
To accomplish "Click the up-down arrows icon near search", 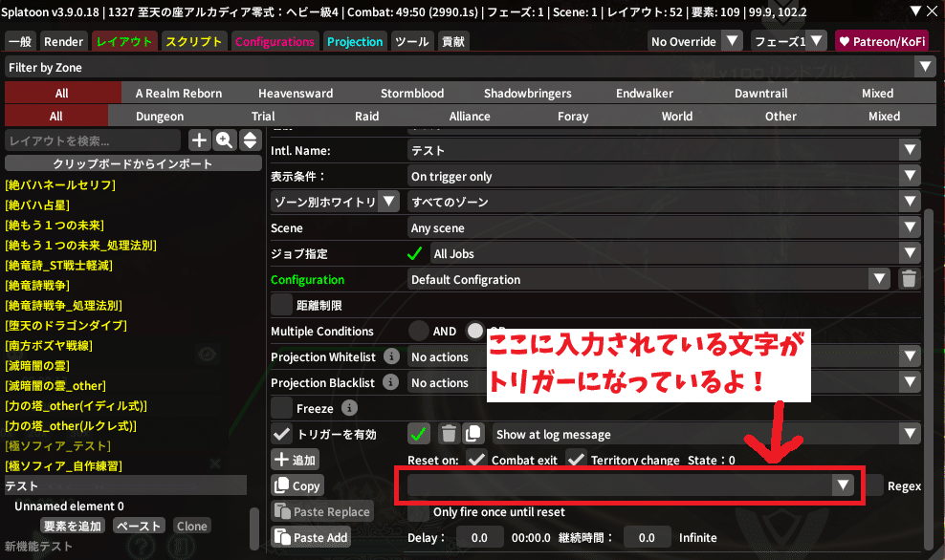I will 250,140.
